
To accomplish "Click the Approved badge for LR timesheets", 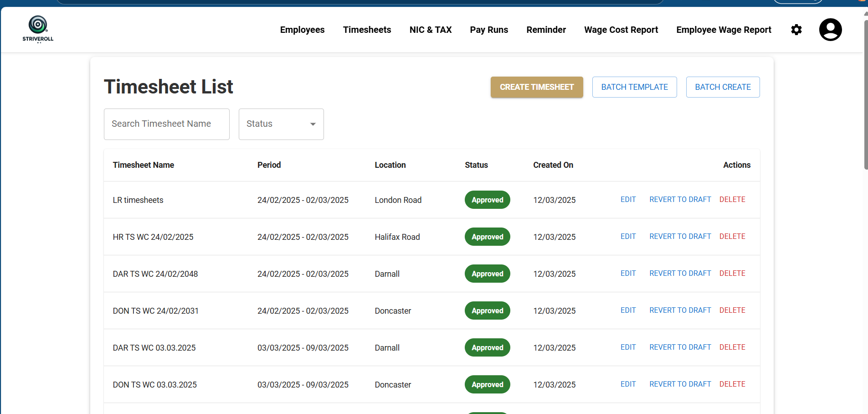I will (x=487, y=200).
